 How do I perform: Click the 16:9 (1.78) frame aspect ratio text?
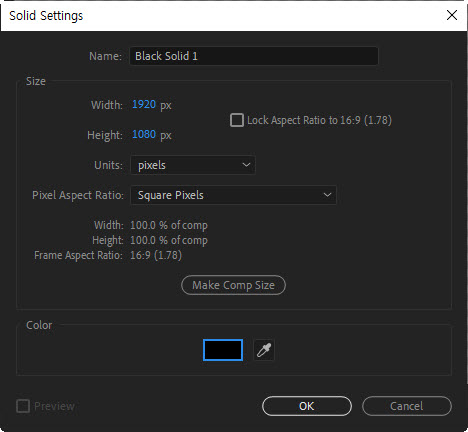click(x=156, y=255)
